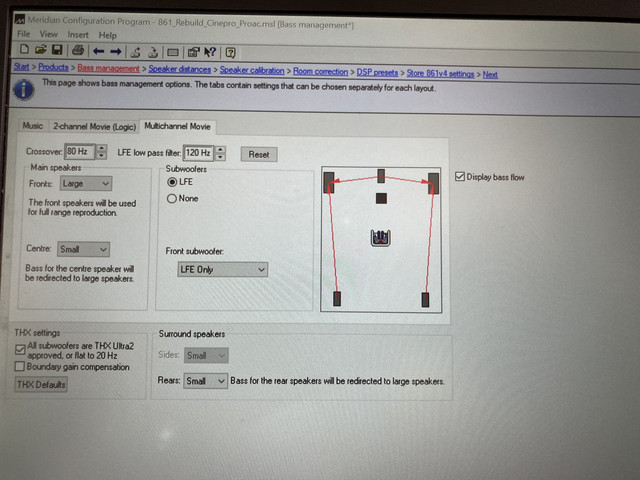640x480 pixels.
Task: Save settings with the floppy disk icon
Action: 57,51
